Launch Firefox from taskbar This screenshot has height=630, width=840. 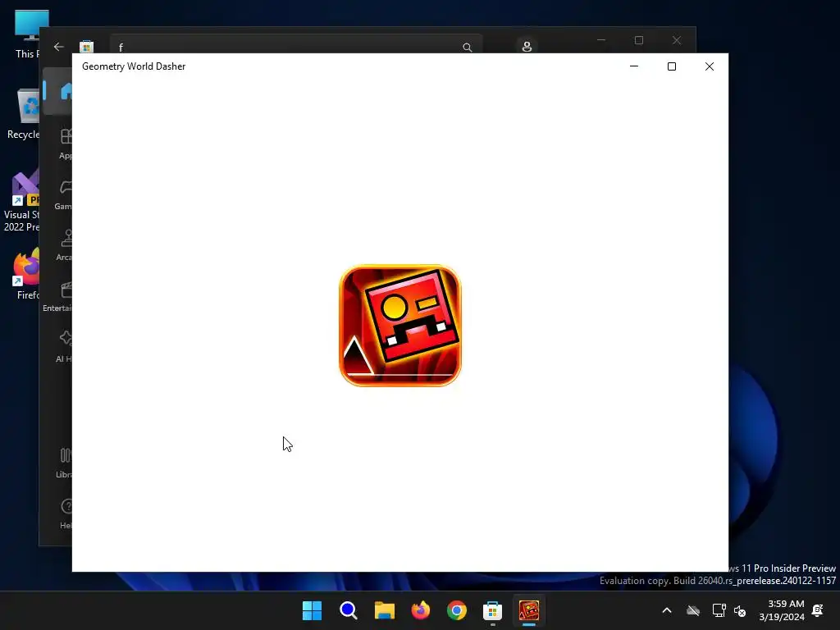click(421, 610)
